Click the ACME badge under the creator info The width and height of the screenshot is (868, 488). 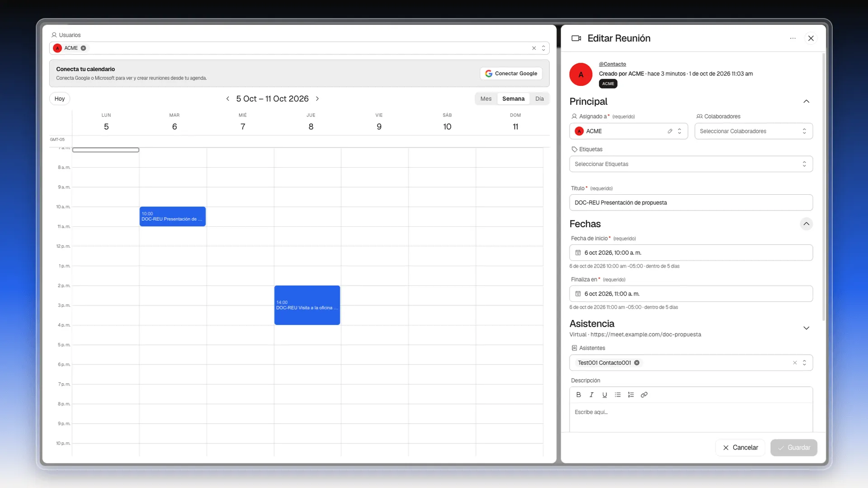pos(608,84)
